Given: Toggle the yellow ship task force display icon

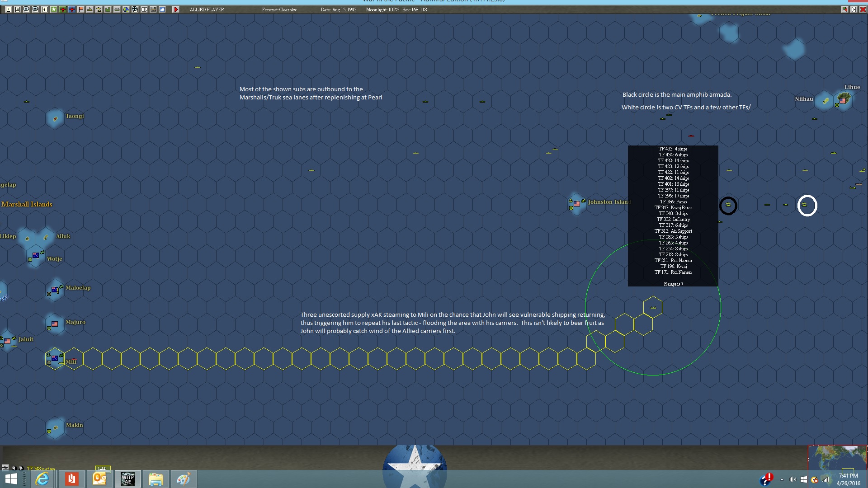Looking at the screenshot, I should tap(90, 9).
